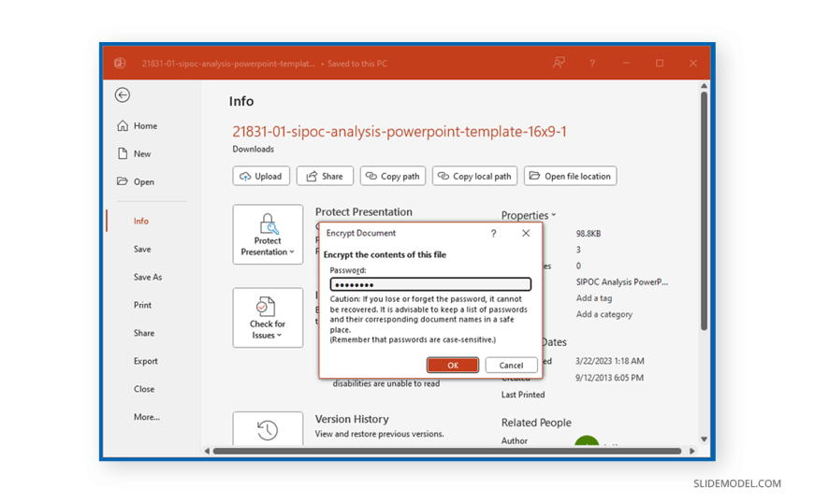814x504 pixels.
Task: Click Copy local path
Action: pyautogui.click(x=474, y=176)
